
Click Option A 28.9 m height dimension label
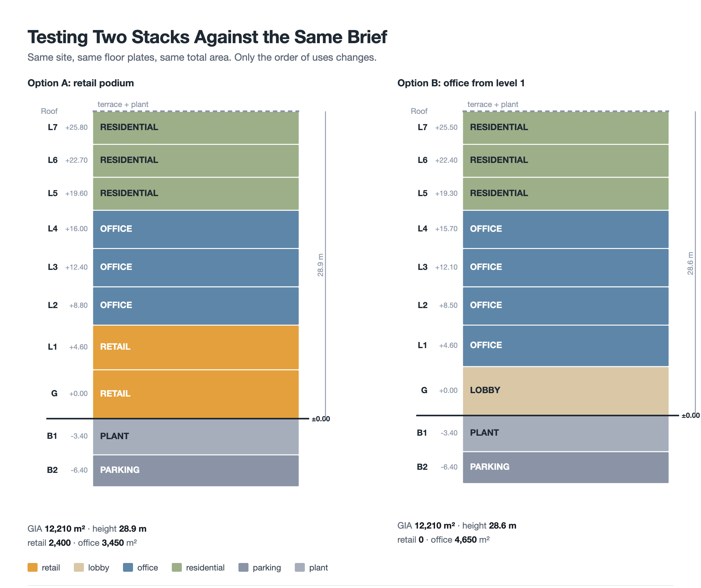tap(320, 265)
